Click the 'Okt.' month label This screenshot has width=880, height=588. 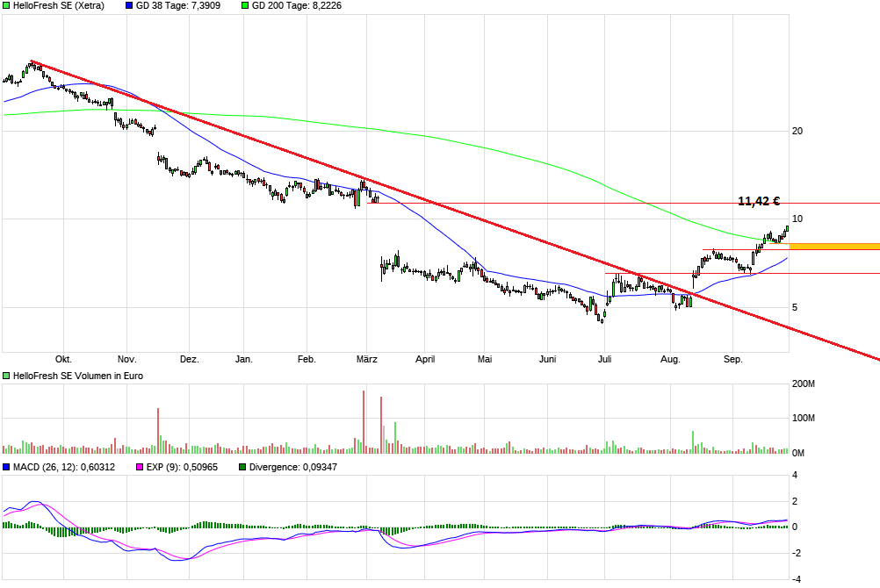63,359
